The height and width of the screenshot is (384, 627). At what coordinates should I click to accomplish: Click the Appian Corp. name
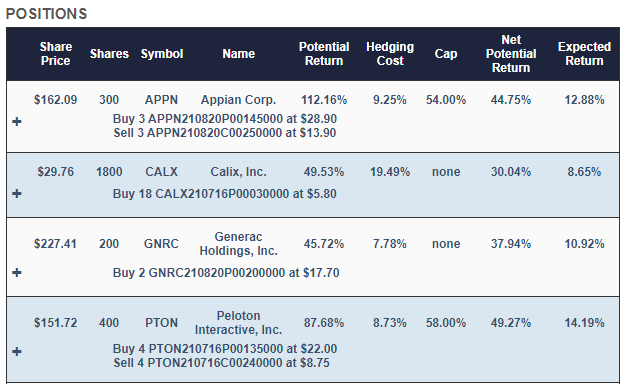click(x=238, y=100)
